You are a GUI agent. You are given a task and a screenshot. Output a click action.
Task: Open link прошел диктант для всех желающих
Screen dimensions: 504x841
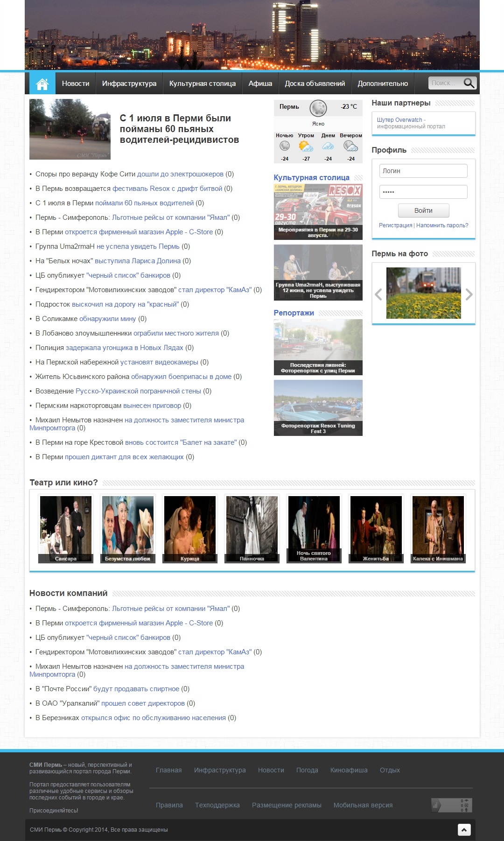tap(124, 457)
